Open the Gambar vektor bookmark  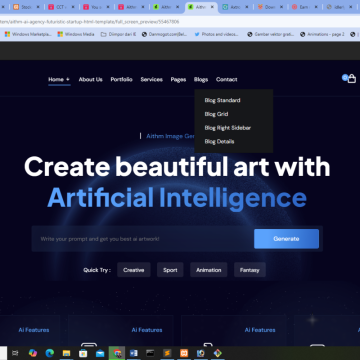point(271,34)
